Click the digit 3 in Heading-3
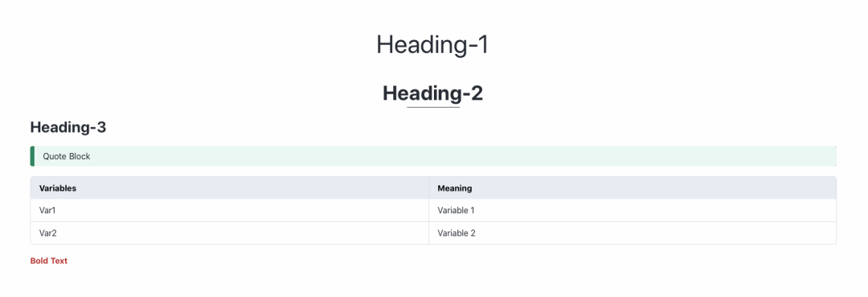 (101, 127)
